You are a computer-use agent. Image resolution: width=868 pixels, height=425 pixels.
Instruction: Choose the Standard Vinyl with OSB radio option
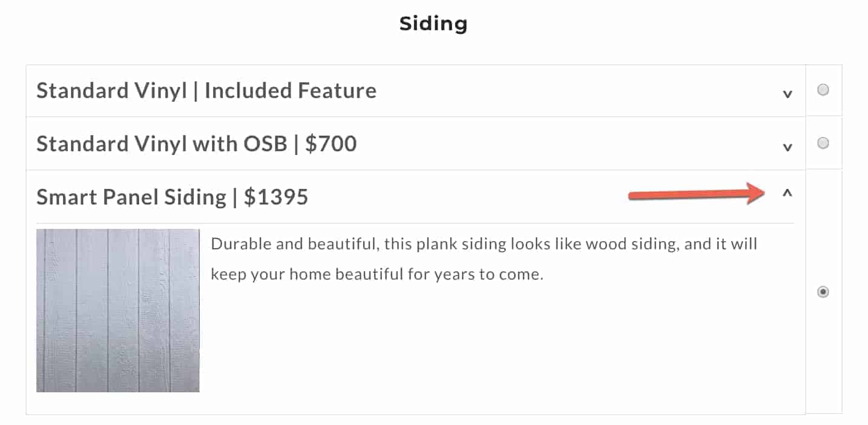click(x=823, y=143)
